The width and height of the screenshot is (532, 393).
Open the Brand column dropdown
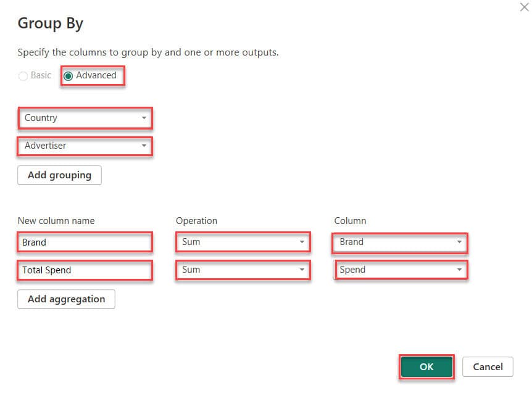pos(400,242)
